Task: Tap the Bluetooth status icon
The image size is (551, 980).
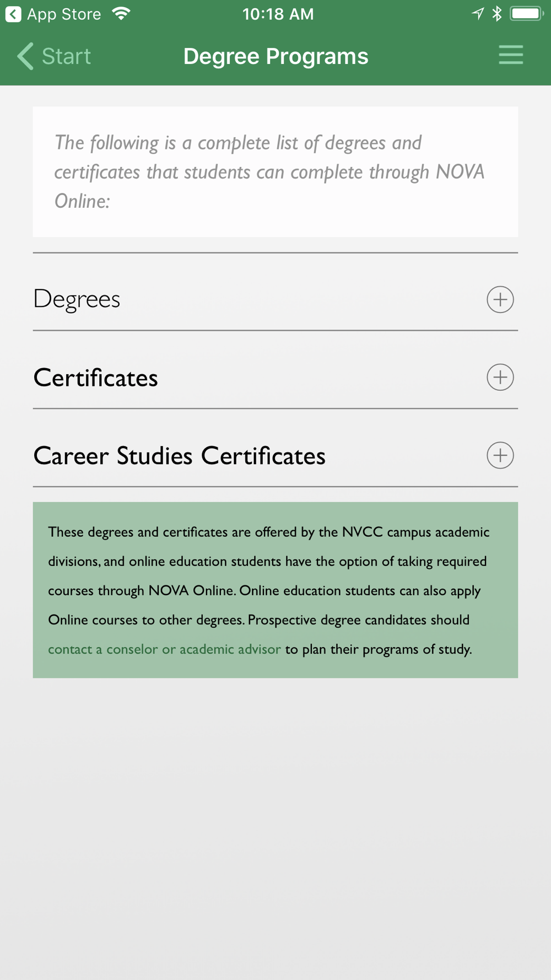Action: pos(497,14)
